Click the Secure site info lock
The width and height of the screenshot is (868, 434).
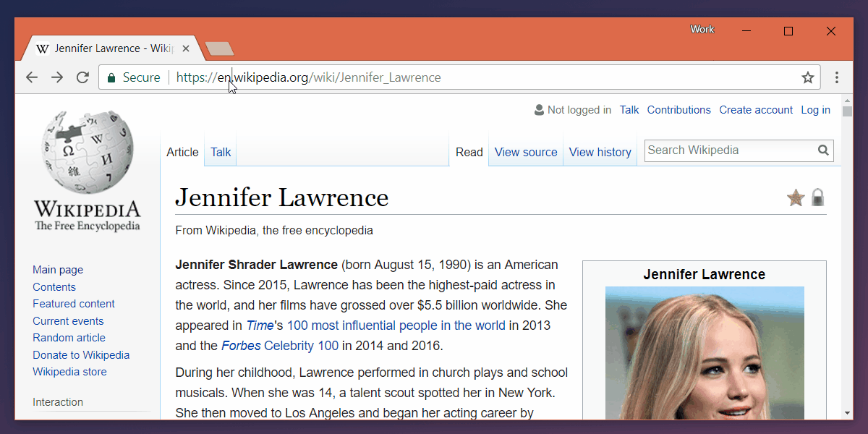tap(111, 77)
